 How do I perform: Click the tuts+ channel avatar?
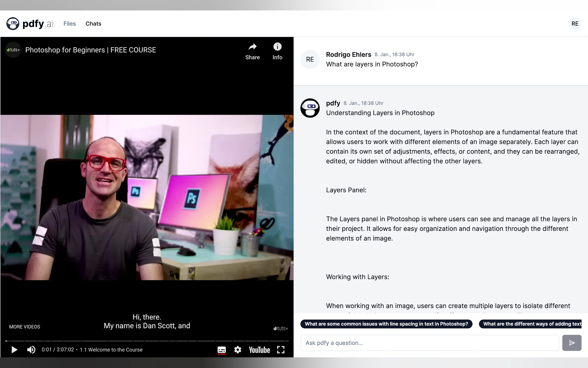click(13, 50)
